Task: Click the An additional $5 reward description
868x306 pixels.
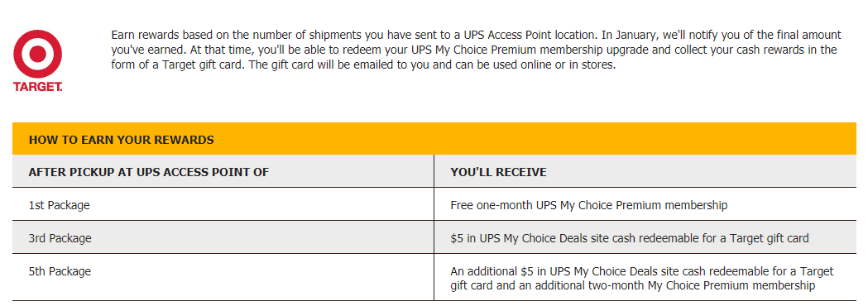Action: coord(642,279)
